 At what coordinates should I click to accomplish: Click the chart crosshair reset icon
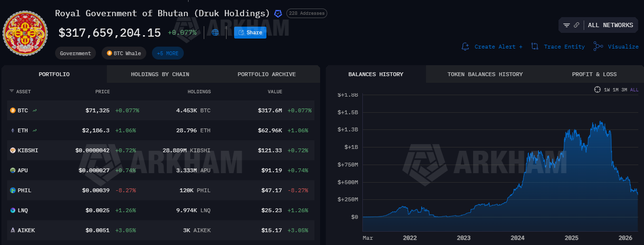click(x=597, y=89)
